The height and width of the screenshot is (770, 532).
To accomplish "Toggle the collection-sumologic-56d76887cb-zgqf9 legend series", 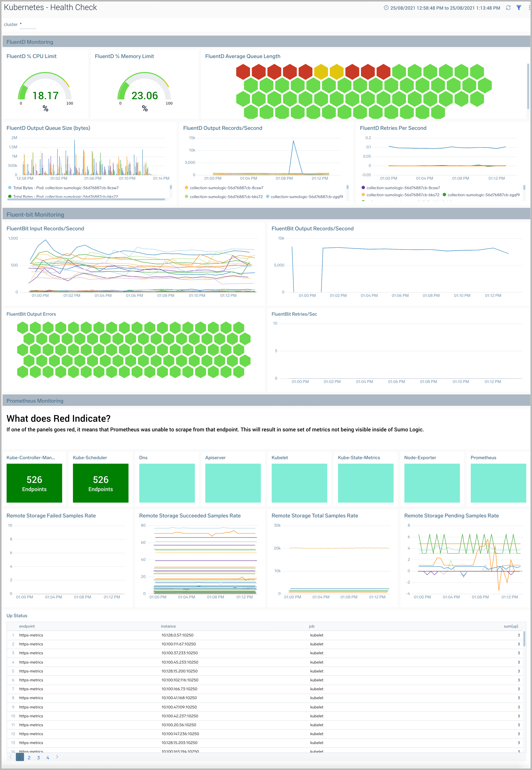I will (x=307, y=197).
